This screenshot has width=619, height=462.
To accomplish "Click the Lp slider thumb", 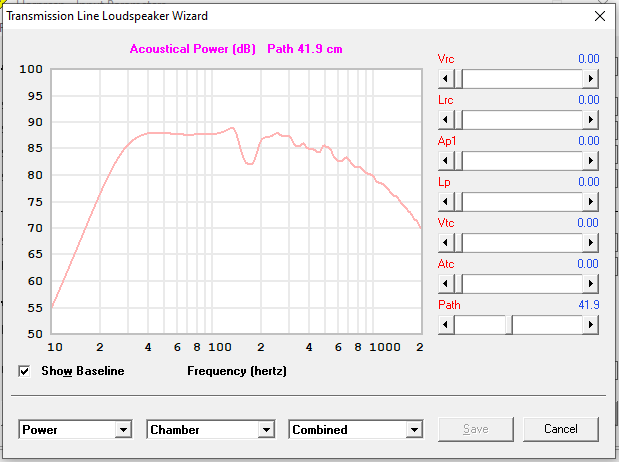I will (459, 202).
